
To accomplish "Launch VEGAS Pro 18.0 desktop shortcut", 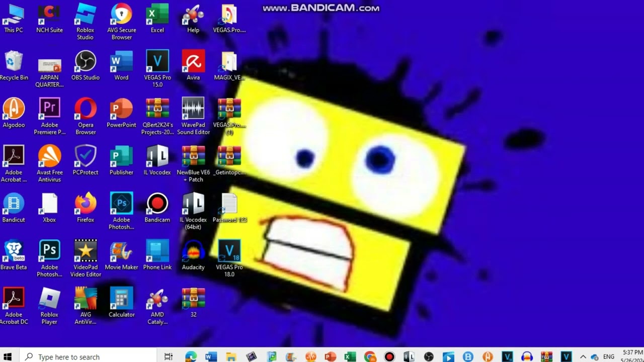I will click(229, 259).
